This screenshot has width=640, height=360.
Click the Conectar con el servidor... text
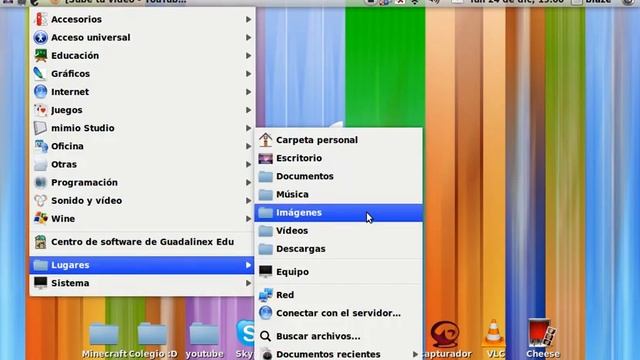coord(338,313)
